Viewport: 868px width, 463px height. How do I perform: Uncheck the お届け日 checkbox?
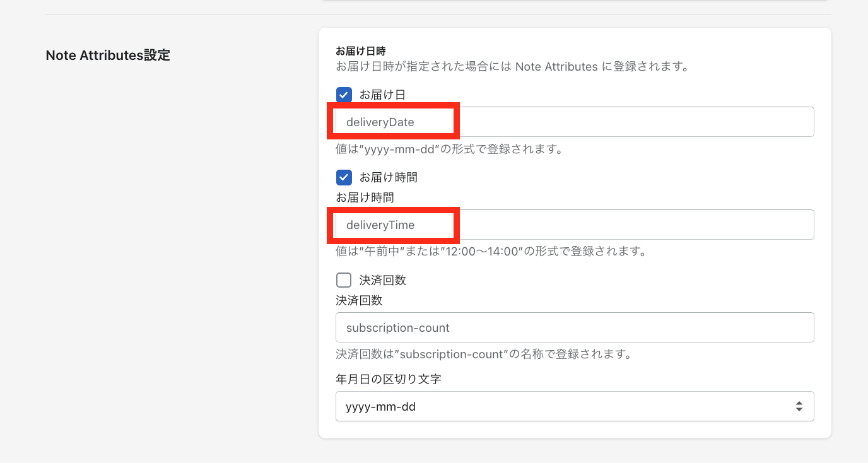click(x=344, y=95)
